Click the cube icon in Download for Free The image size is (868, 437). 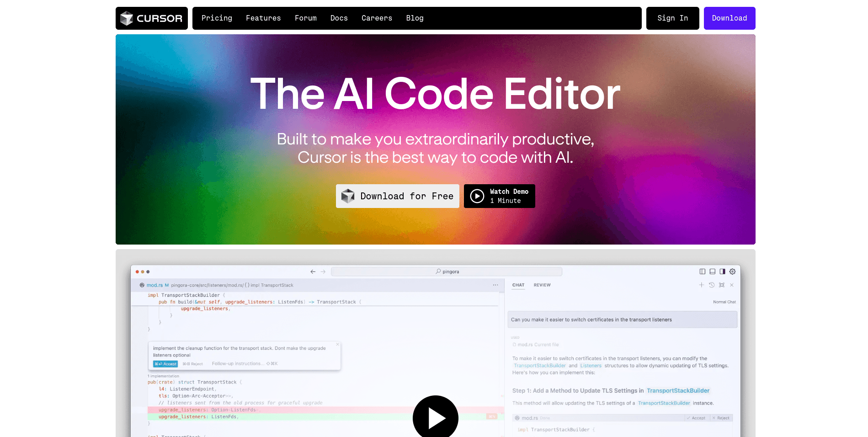[x=348, y=196]
